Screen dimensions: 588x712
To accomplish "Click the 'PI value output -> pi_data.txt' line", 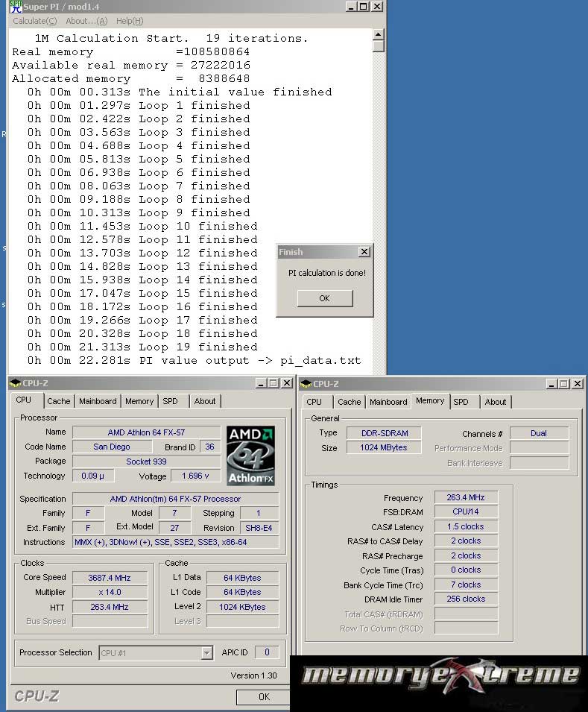I will coord(194,361).
